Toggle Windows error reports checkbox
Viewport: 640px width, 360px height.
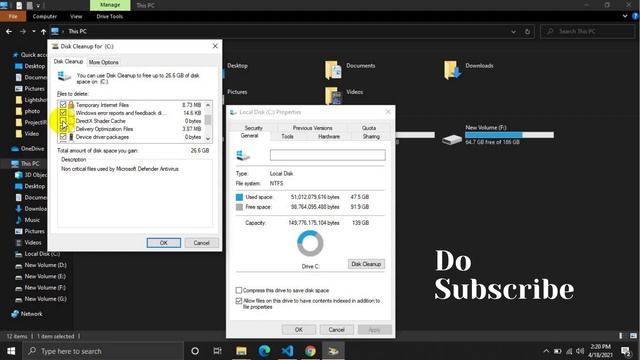click(x=63, y=113)
